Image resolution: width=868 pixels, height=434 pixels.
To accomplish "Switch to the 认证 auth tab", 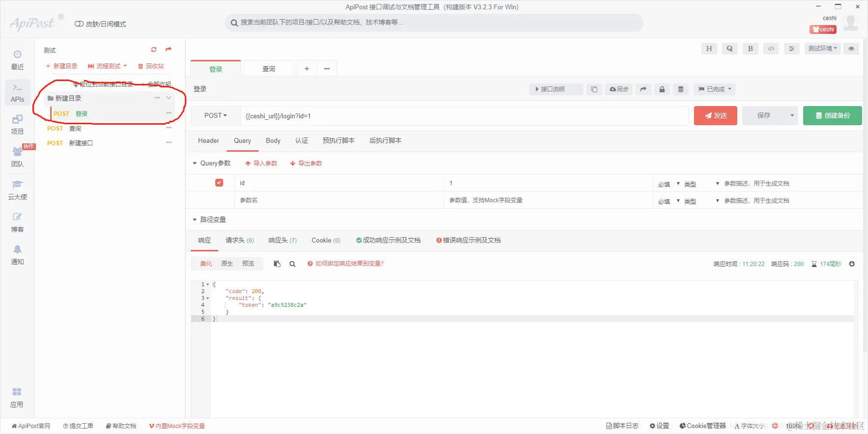I will click(x=302, y=141).
